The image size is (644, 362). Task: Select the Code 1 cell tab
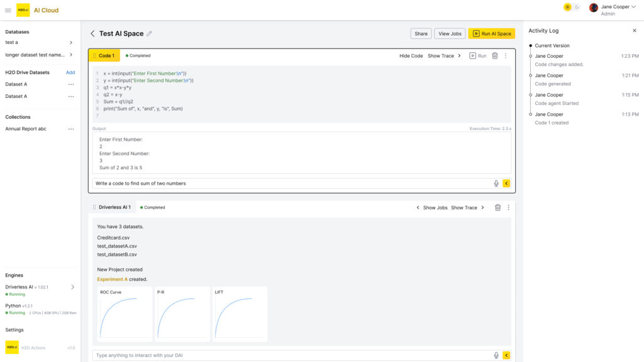pyautogui.click(x=104, y=56)
